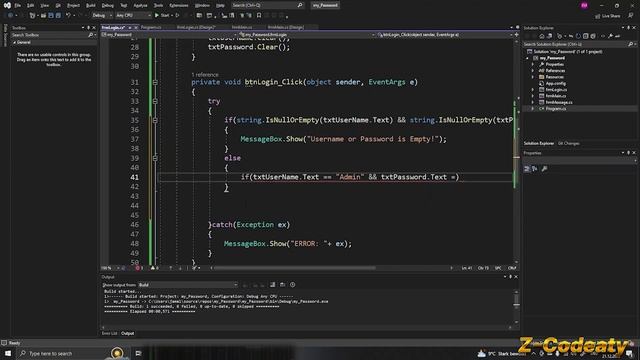Click the editor horizontal scrollbar

(295, 268)
